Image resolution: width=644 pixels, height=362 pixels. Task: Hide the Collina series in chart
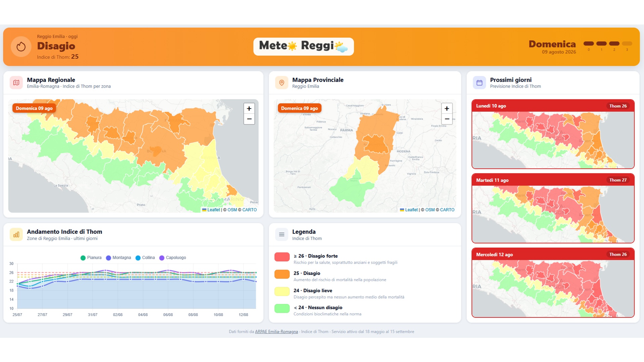(x=145, y=258)
